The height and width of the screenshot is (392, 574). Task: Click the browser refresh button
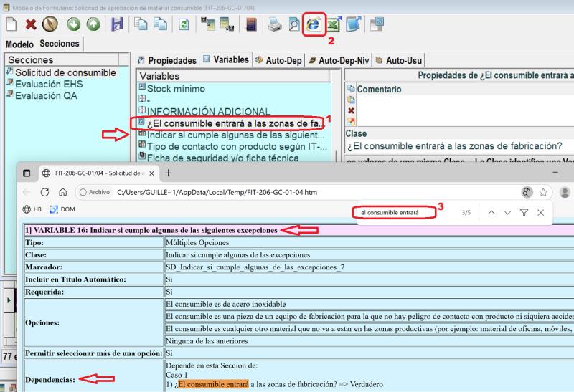44,192
